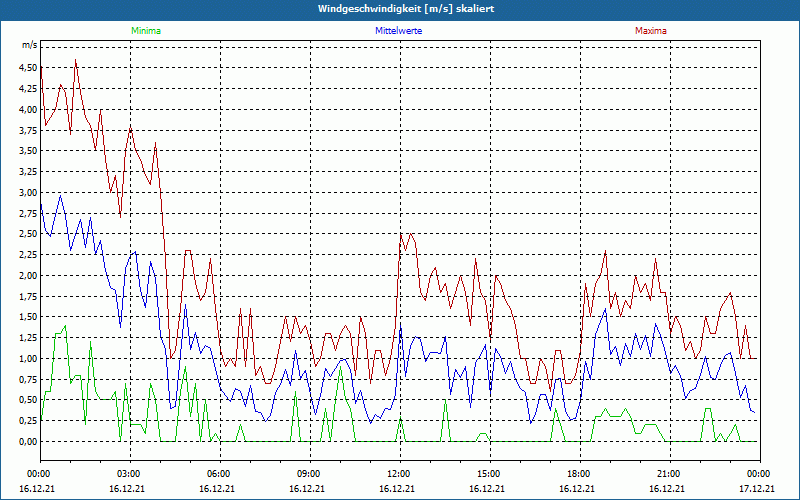Viewport: 800px width, 500px height.
Task: Click the 1,75 y-axis value
Action: pos(28,296)
